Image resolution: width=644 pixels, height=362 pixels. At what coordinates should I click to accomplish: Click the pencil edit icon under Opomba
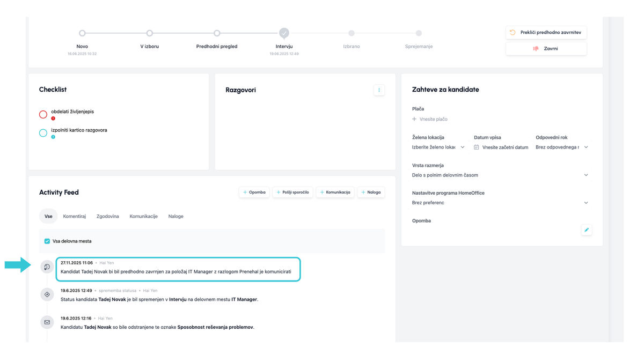point(586,230)
